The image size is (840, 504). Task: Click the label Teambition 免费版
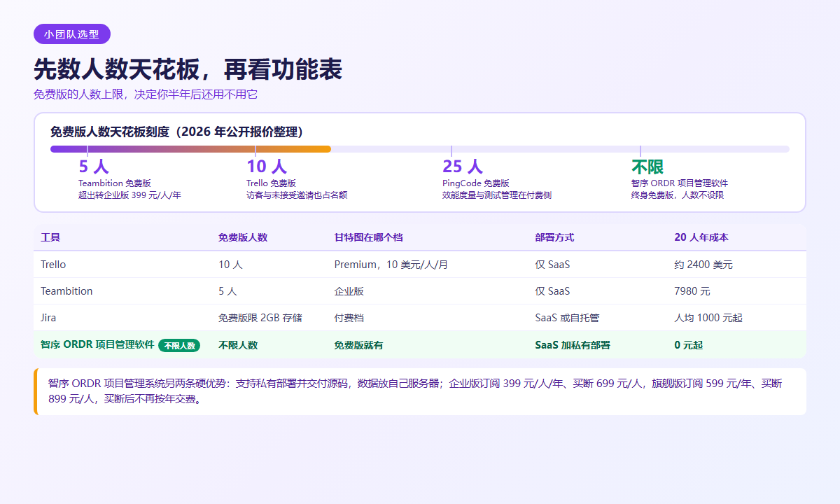tap(115, 183)
